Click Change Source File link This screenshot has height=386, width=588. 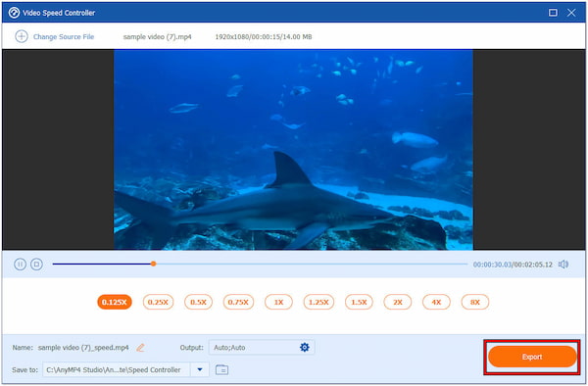pos(64,36)
